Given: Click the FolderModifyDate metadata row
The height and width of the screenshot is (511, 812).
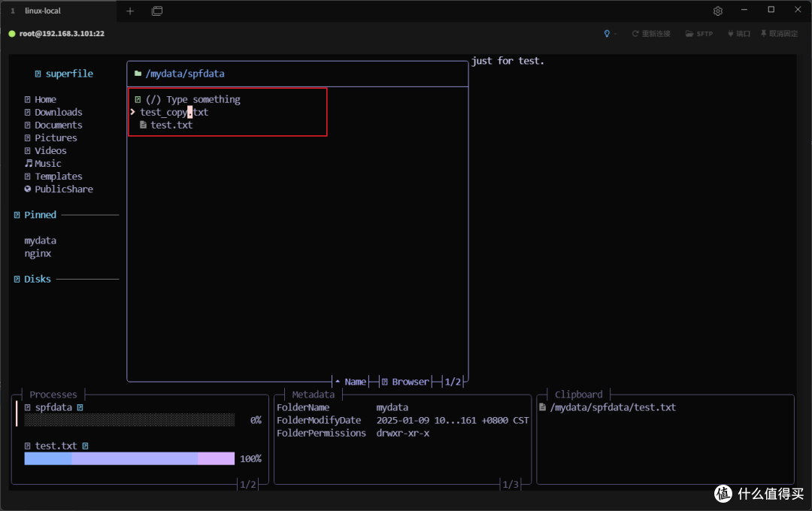Looking at the screenshot, I should coord(403,420).
